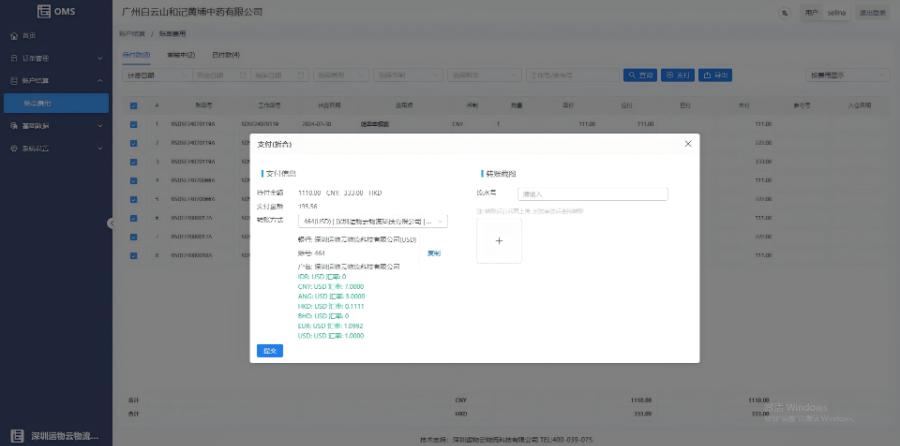Uncheck the checkbox for row 1
The width and height of the screenshot is (900, 446).
133,124
